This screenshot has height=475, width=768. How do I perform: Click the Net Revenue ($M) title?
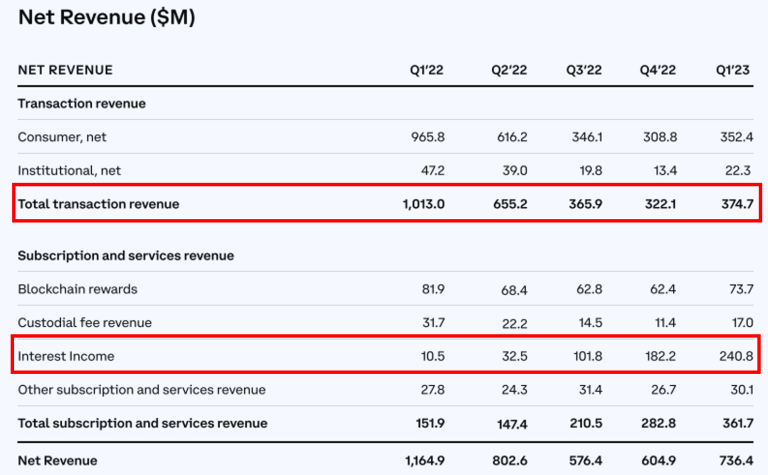pyautogui.click(x=107, y=17)
